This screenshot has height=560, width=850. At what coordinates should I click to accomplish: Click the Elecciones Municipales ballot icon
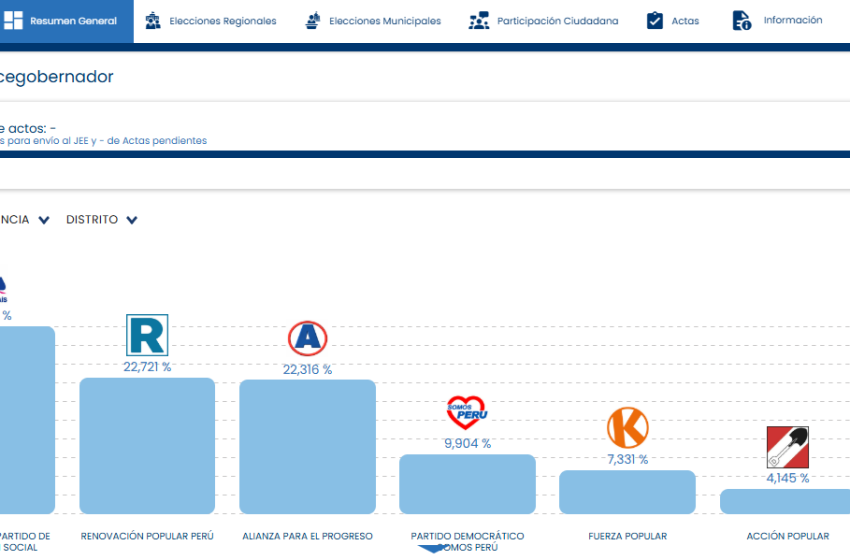(x=313, y=21)
